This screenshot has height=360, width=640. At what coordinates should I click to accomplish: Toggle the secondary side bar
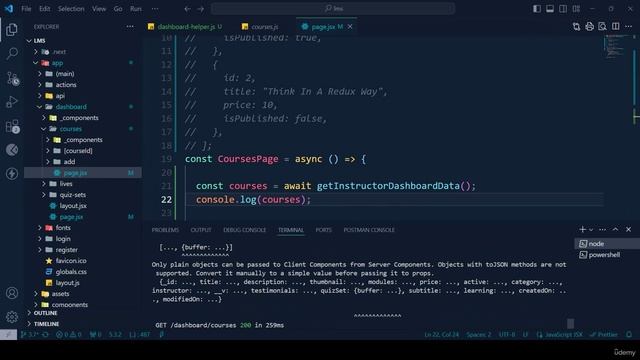(x=563, y=9)
